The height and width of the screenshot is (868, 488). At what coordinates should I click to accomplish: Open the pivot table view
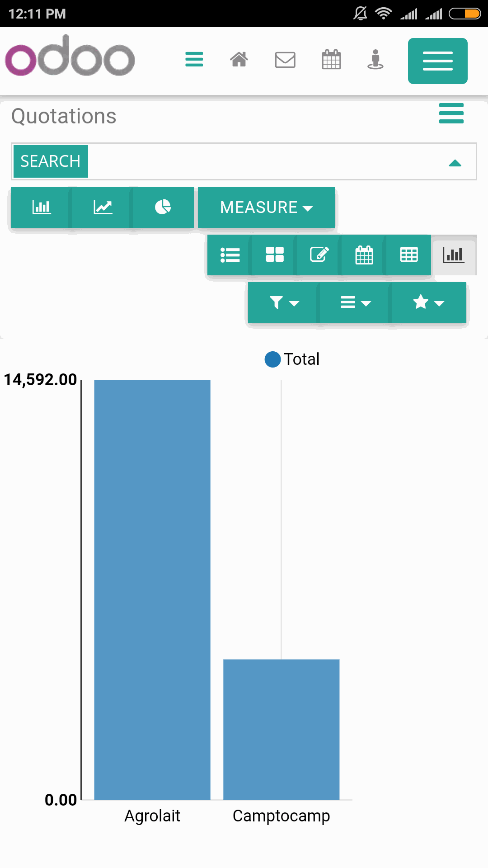(408, 255)
